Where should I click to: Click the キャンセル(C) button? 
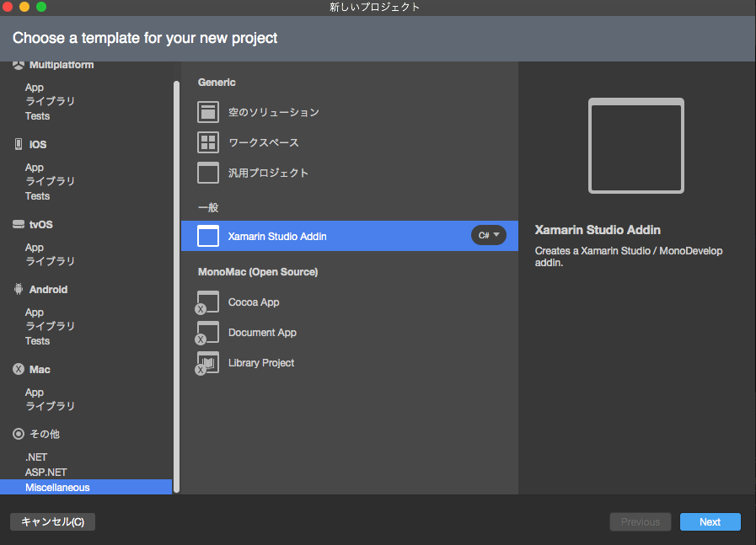click(x=52, y=522)
